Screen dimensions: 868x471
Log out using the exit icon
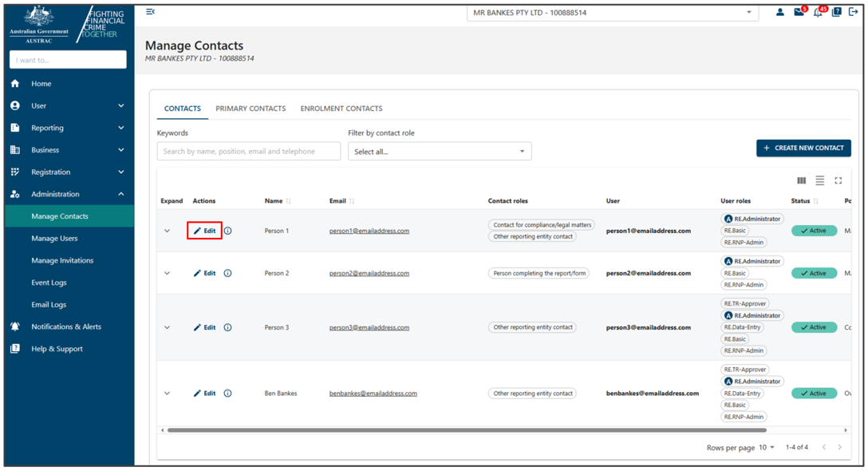[x=852, y=12]
